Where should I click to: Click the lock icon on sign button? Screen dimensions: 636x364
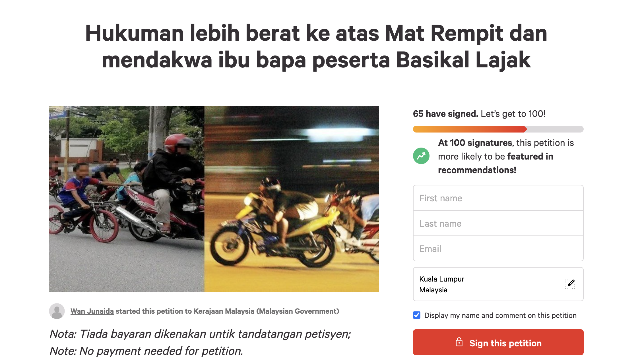click(459, 342)
